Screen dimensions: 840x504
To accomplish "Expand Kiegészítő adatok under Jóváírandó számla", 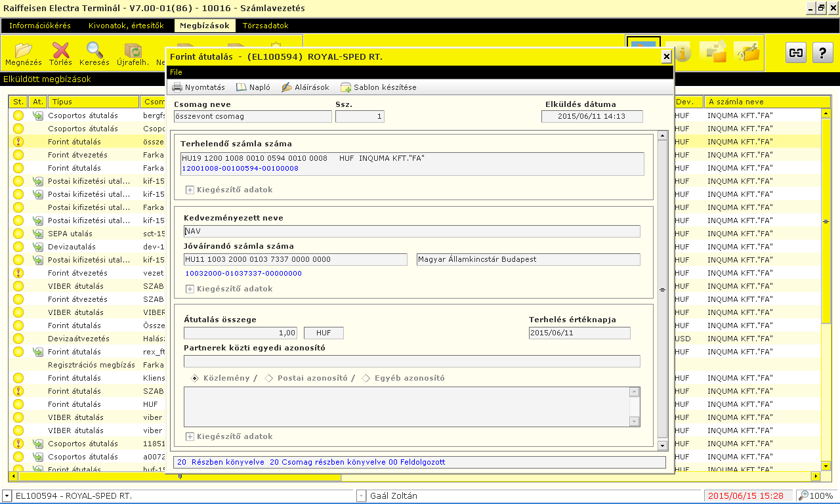I will (x=190, y=289).
